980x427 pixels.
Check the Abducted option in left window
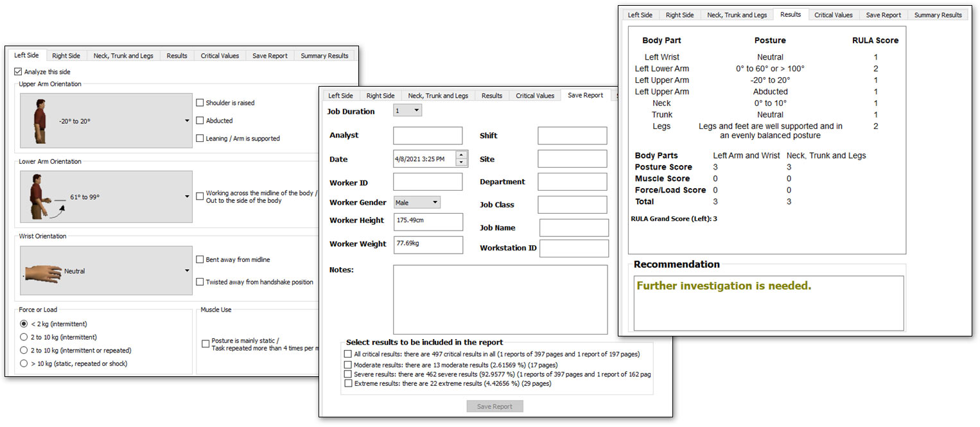200,121
